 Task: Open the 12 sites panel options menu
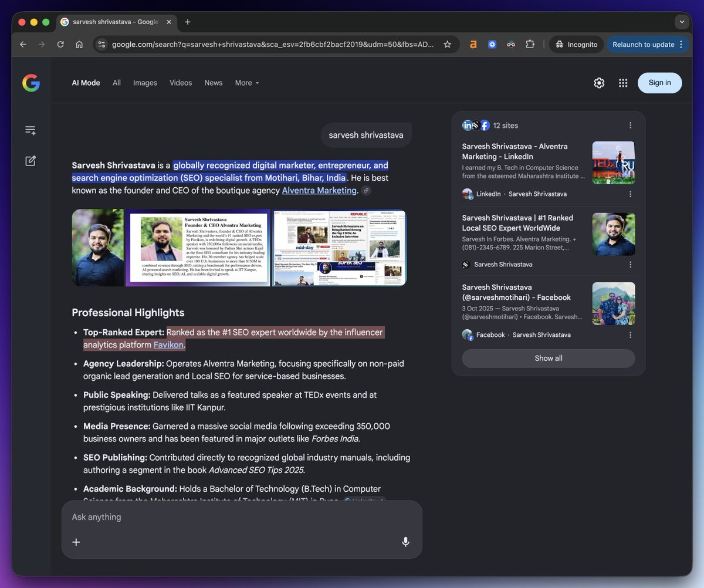(x=631, y=125)
